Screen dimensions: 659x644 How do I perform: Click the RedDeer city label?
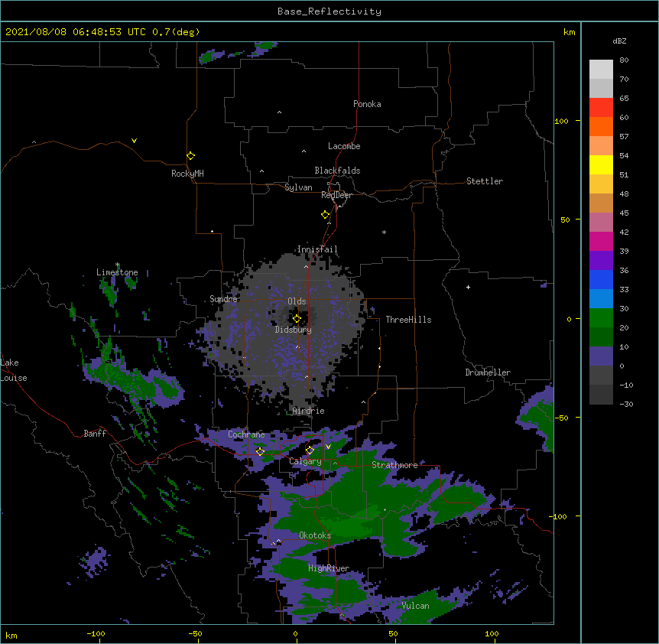pos(336,195)
